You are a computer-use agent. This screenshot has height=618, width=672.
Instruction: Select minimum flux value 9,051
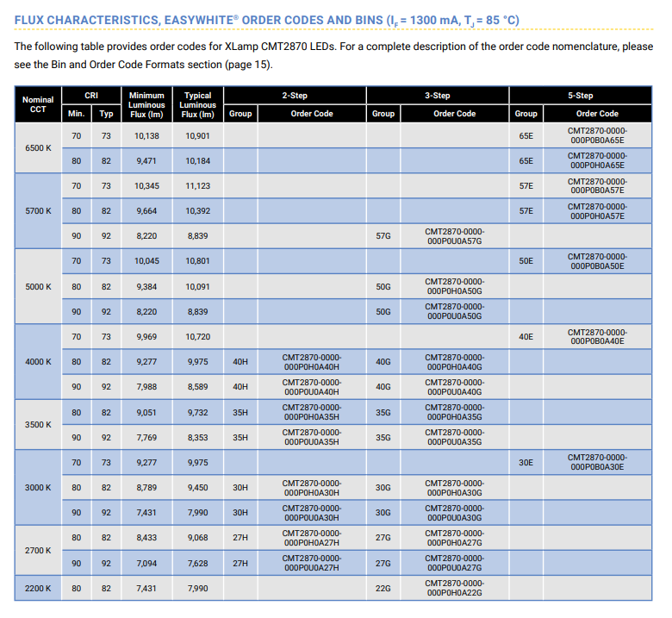[x=146, y=413]
